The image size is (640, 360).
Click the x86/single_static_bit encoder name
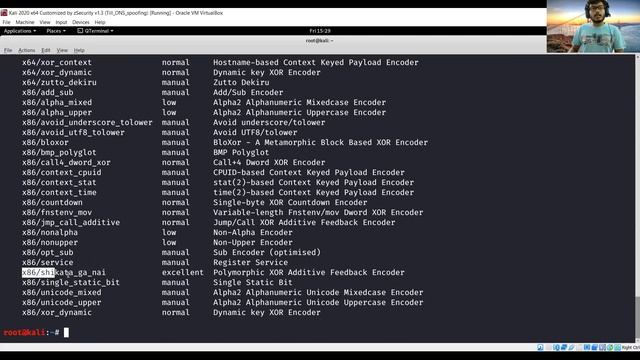(71, 282)
